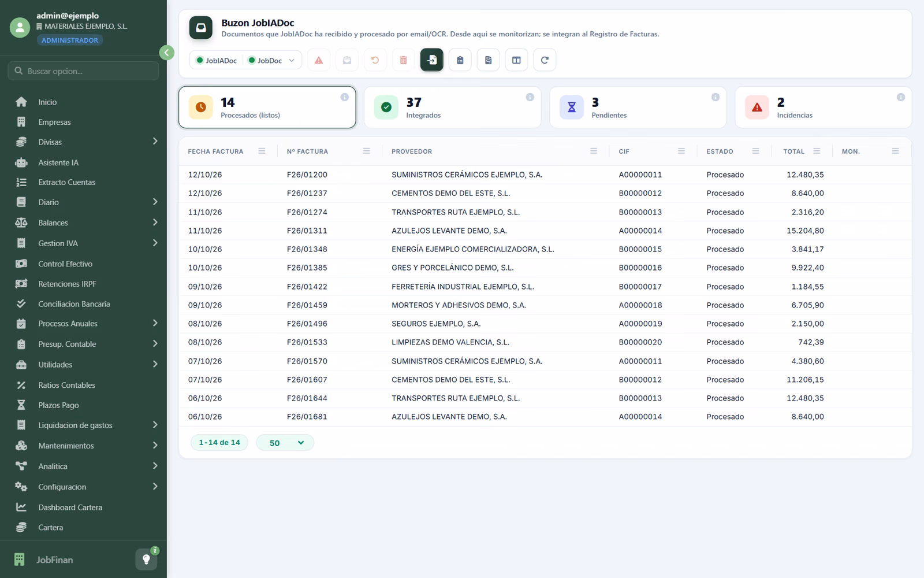Collapse the sidebar with the green arrow

pyautogui.click(x=166, y=53)
